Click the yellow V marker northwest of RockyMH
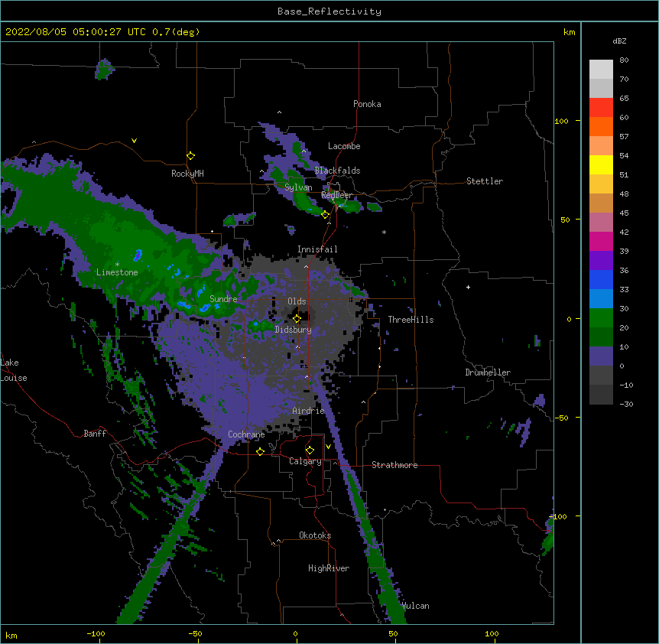This screenshot has height=644, width=659. [134, 141]
